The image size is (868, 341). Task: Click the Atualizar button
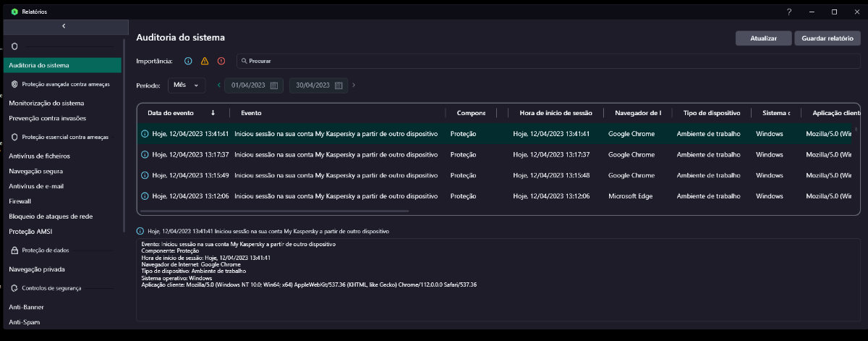click(x=763, y=38)
